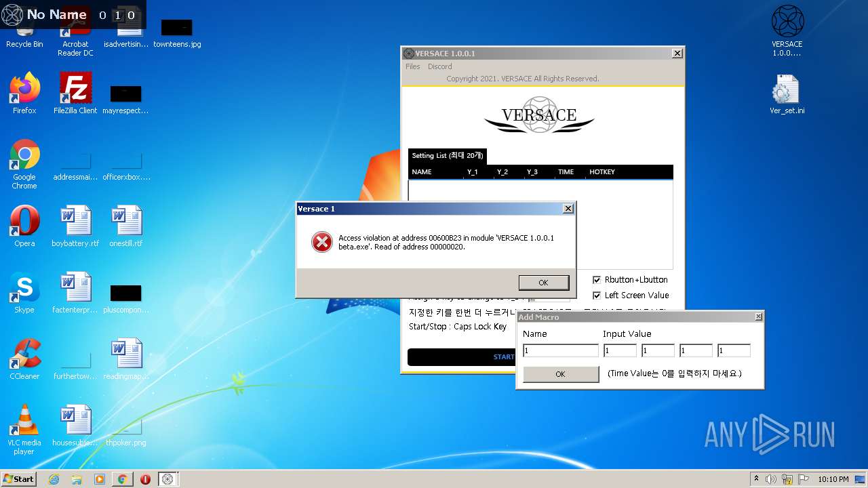Open the Discord menu in VERSACE
The height and width of the screenshot is (488, 868).
point(439,66)
